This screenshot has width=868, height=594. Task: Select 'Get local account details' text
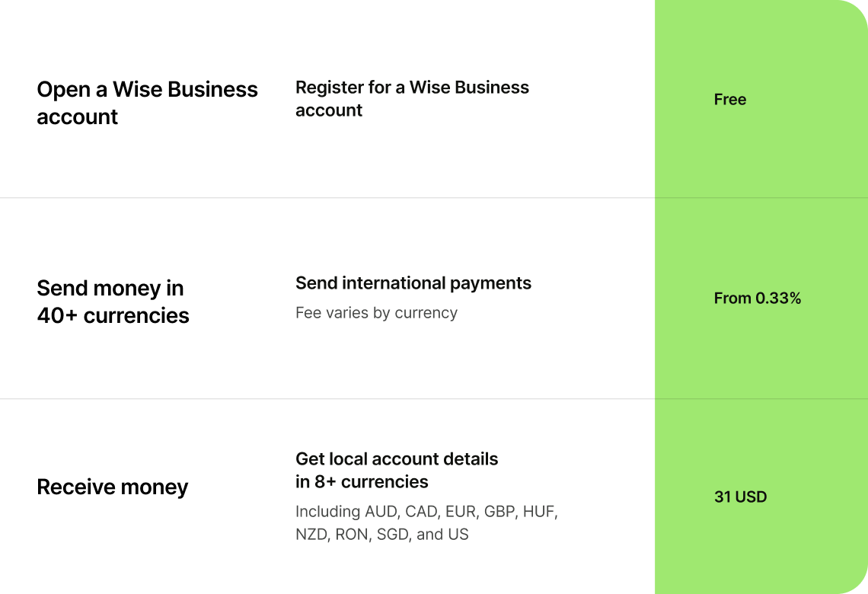tap(396, 459)
